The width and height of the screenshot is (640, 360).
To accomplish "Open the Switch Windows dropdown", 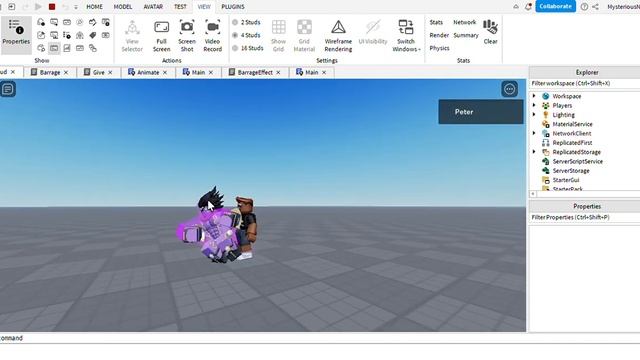I will point(406,36).
